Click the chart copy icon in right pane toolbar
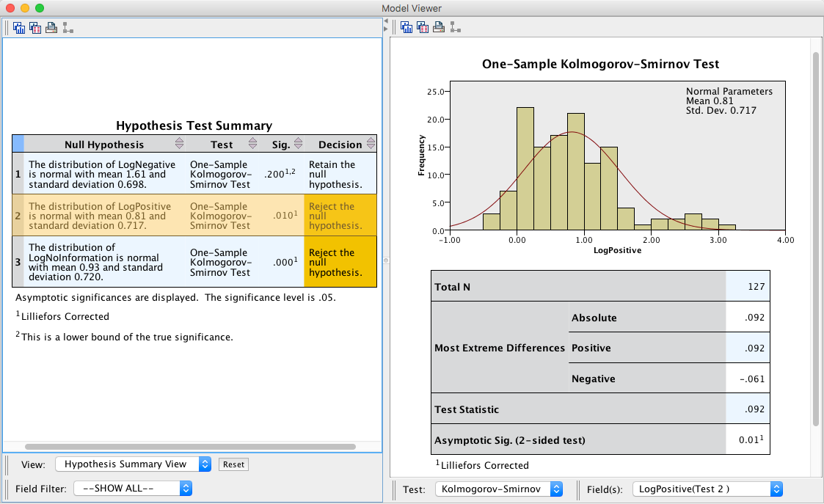Viewport: 824px width, 504px height. [x=406, y=28]
